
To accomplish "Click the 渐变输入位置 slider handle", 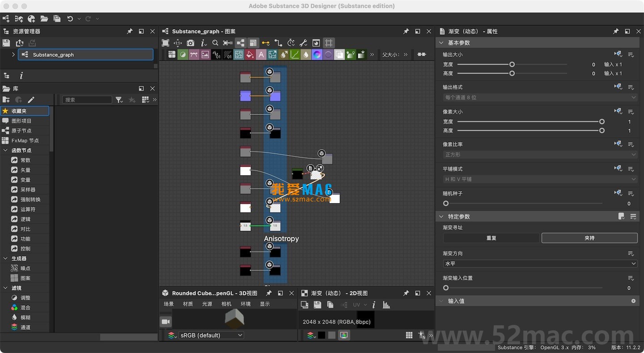I will (x=446, y=288).
